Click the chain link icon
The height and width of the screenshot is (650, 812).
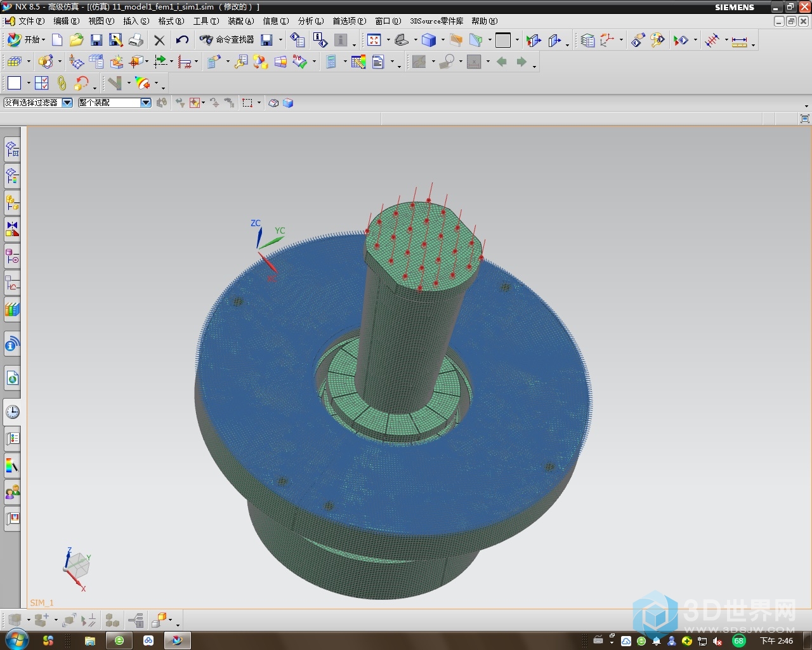(x=62, y=83)
